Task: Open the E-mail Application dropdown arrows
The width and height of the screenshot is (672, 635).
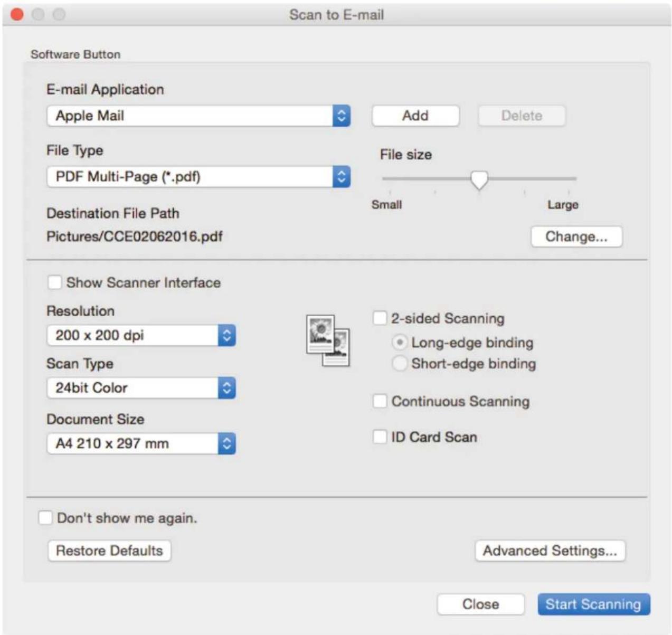Action: click(342, 116)
